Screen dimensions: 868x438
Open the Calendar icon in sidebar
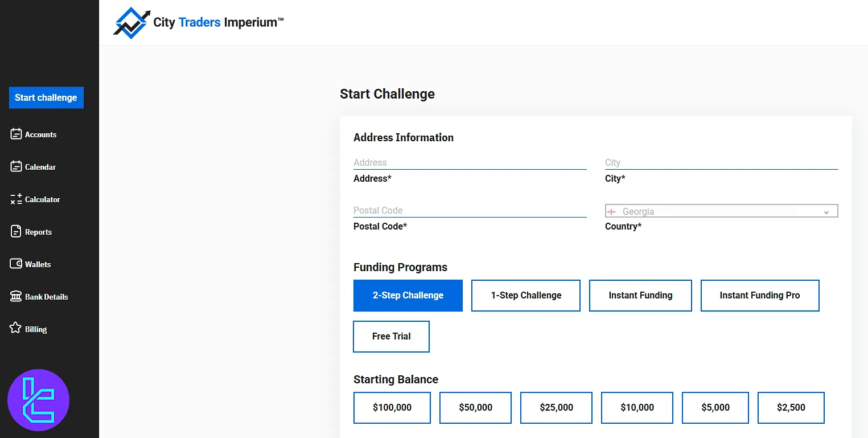point(16,167)
